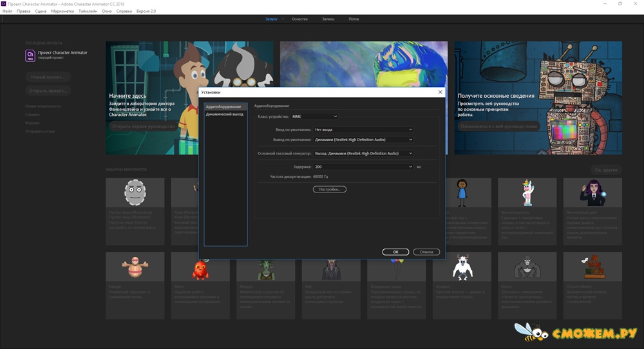Click Ознакомиться с веб-руководствами button
Viewport: 644px width, 349px height.
pyautogui.click(x=498, y=126)
